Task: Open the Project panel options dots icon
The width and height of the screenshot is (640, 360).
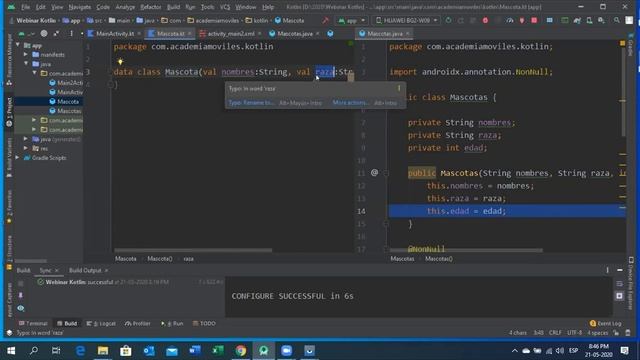Action: [71, 33]
